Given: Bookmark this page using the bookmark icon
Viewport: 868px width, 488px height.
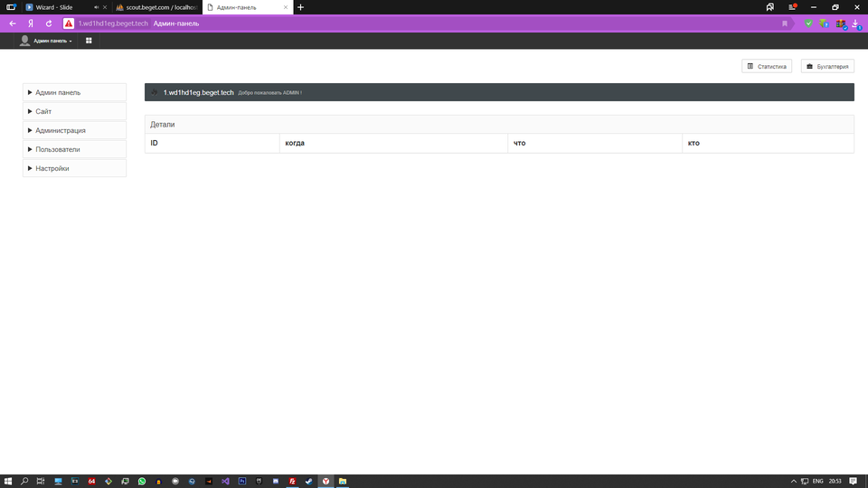Looking at the screenshot, I should click(785, 23).
